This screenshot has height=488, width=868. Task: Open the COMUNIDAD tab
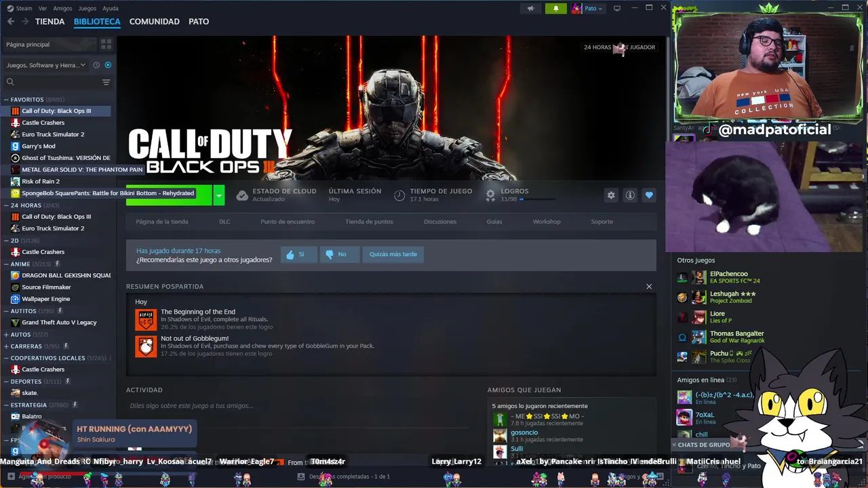(155, 22)
